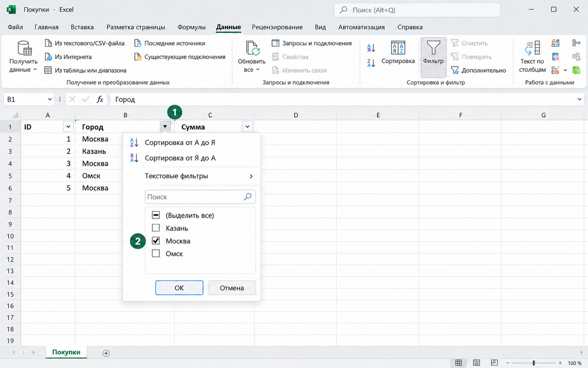Open the Получить данные menu
588x368 pixels.
point(23,56)
